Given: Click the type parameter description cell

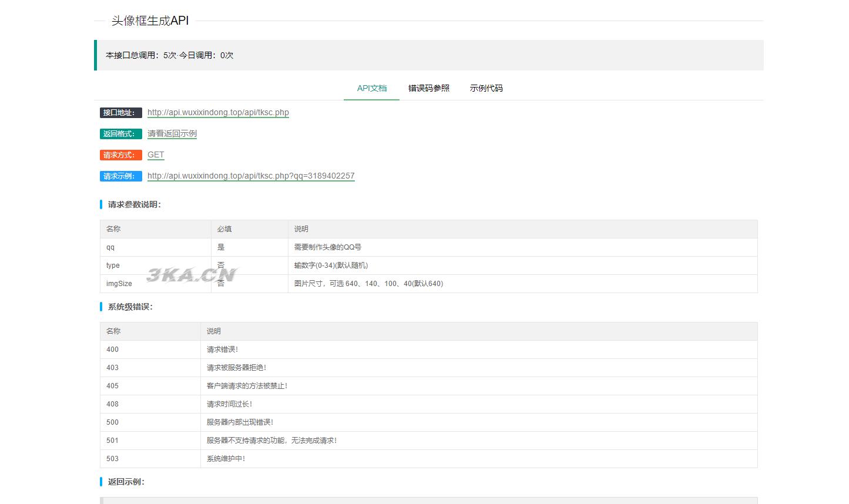Looking at the screenshot, I should click(x=331, y=266).
